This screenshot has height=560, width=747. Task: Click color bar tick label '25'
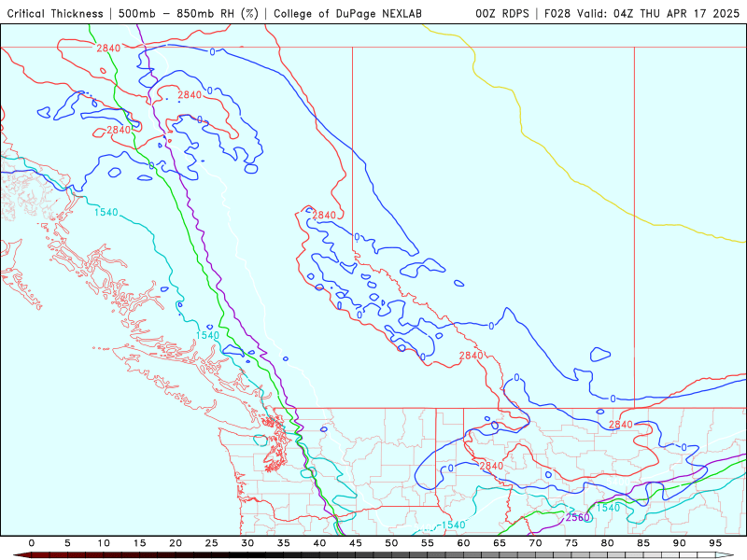click(x=212, y=543)
